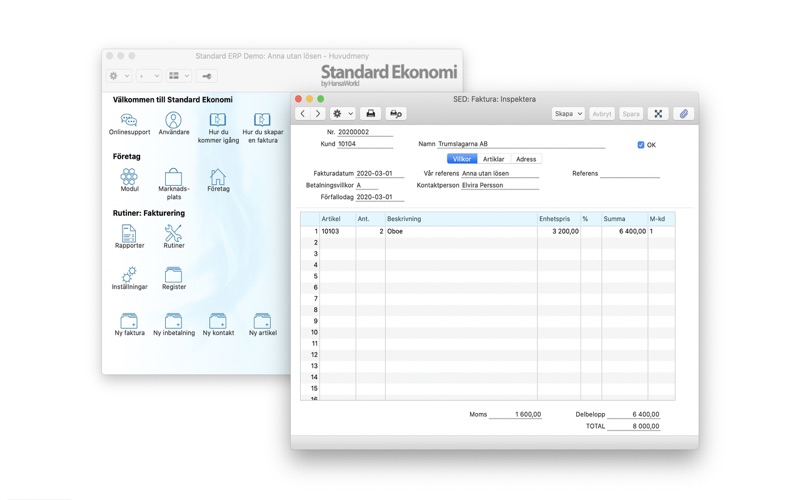This screenshot has height=500, width=800.
Task: Toggle the OK checkbox on the invoice
Action: 641,145
